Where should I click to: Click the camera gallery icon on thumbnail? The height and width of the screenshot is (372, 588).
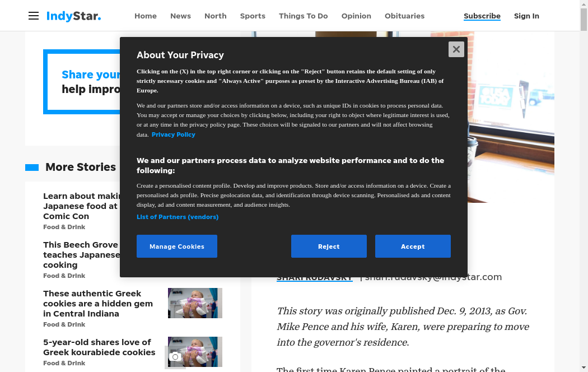[175, 357]
